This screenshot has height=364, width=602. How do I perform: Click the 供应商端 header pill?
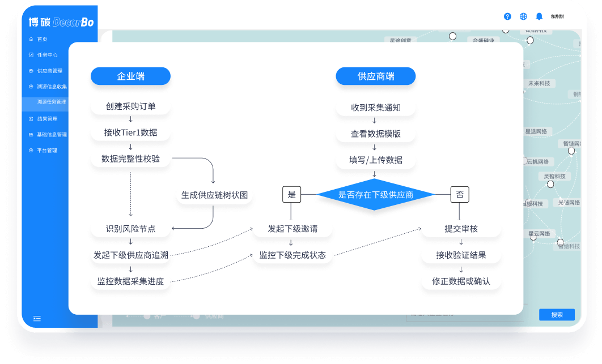click(375, 76)
